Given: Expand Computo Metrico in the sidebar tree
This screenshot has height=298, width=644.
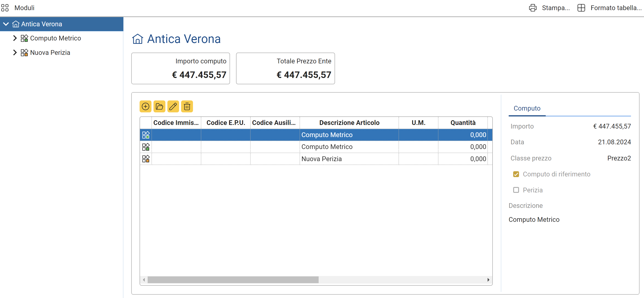Looking at the screenshot, I should (x=15, y=38).
